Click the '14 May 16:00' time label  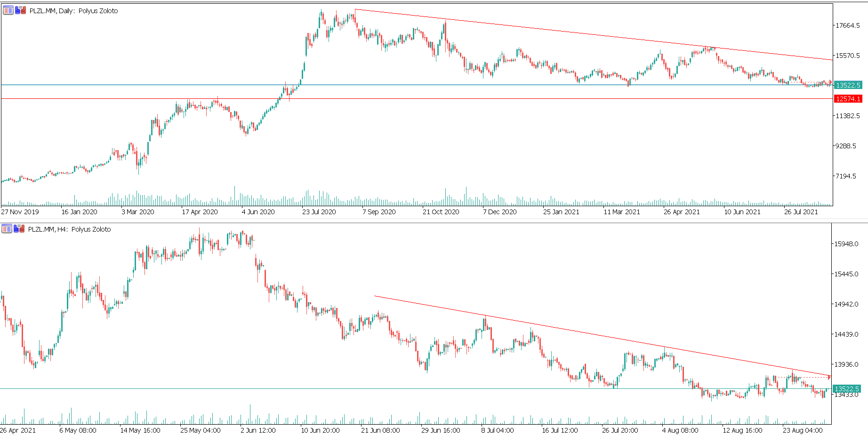pyautogui.click(x=140, y=430)
